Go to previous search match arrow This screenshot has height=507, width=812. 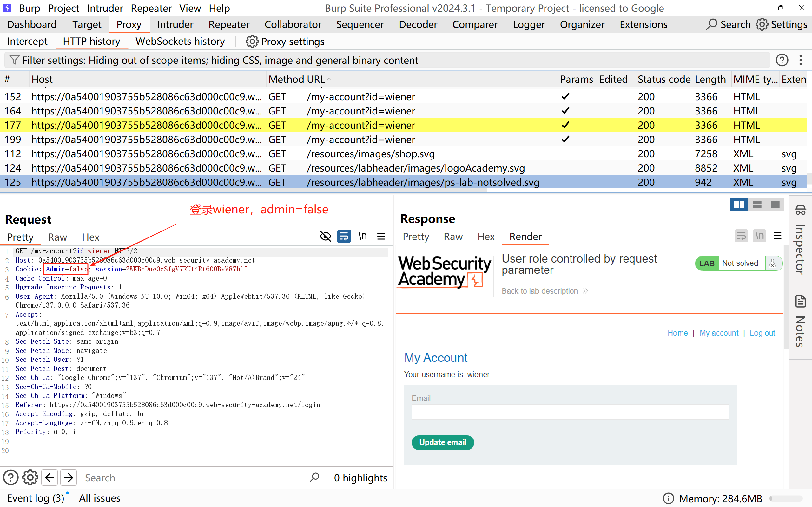coord(50,478)
